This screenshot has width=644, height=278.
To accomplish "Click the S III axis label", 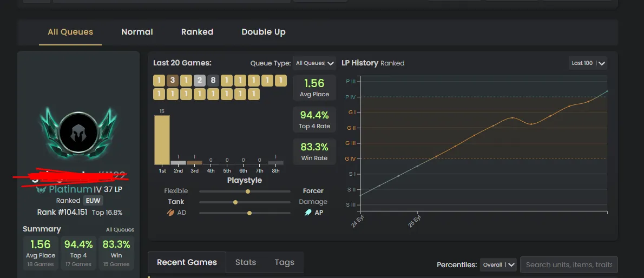I will point(351,204).
